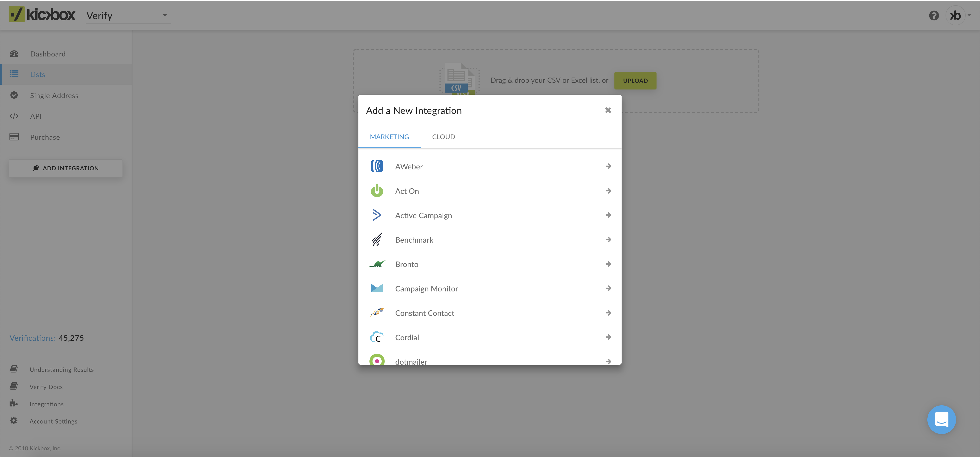Open Active Campaign via its arrow chevron

click(x=608, y=215)
